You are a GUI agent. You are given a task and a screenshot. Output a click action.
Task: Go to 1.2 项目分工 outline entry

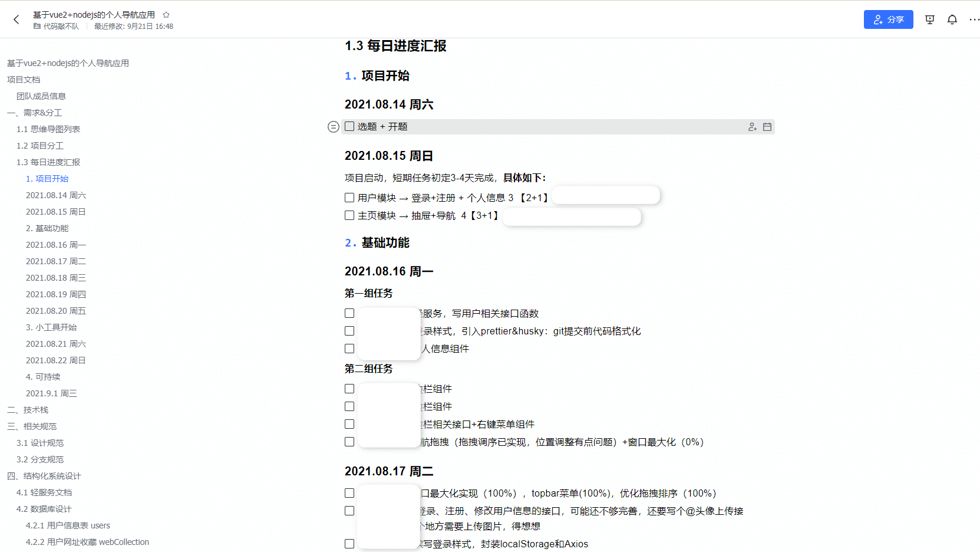point(40,146)
